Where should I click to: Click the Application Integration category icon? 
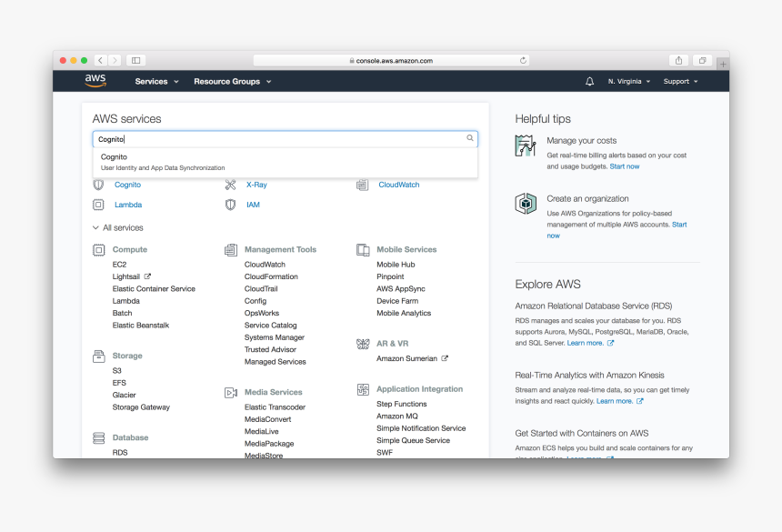[x=363, y=389]
